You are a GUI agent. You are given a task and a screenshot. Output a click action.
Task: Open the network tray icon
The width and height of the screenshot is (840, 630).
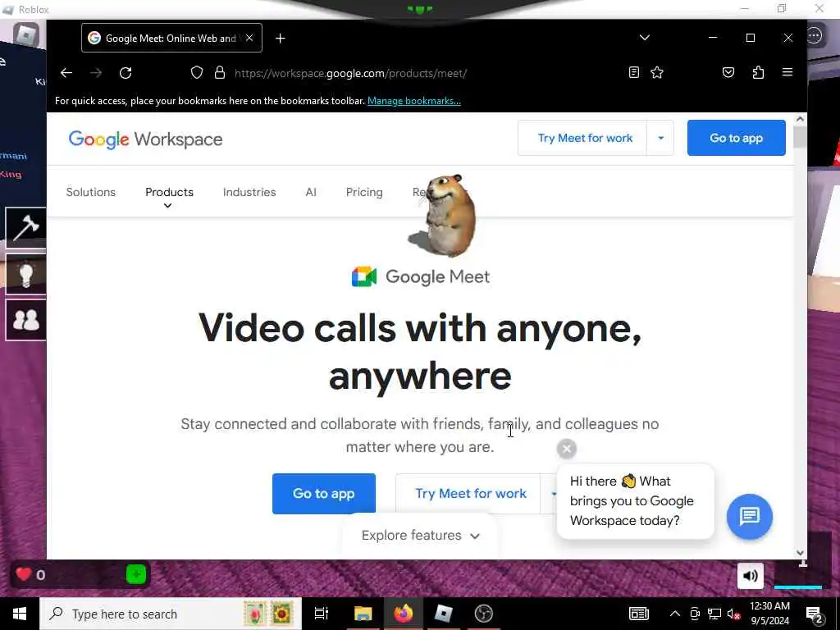click(x=714, y=614)
